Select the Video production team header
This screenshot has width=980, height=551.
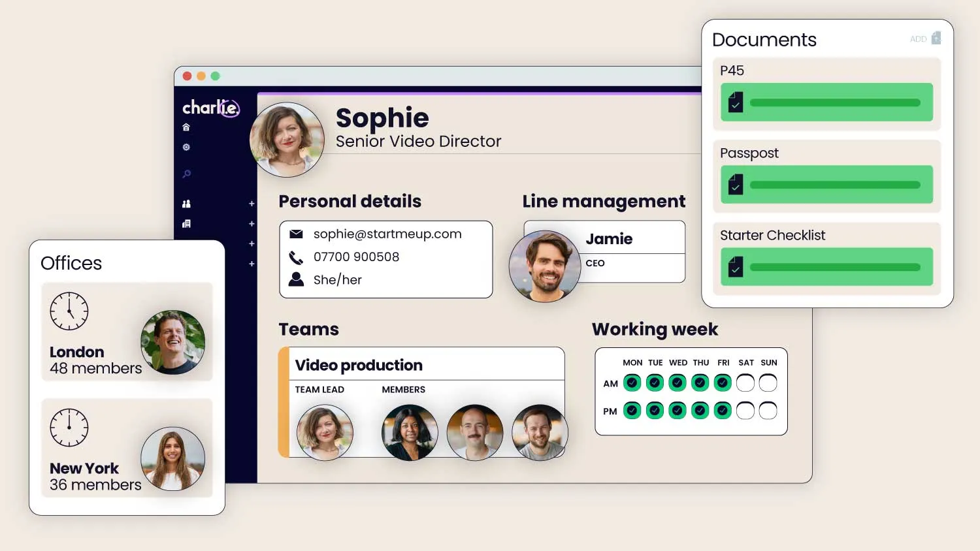tap(359, 365)
